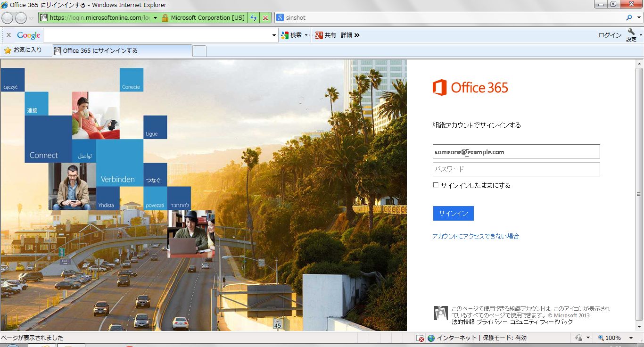
Task: Expand the status bar privacy dropdown arrow
Action: (588, 338)
